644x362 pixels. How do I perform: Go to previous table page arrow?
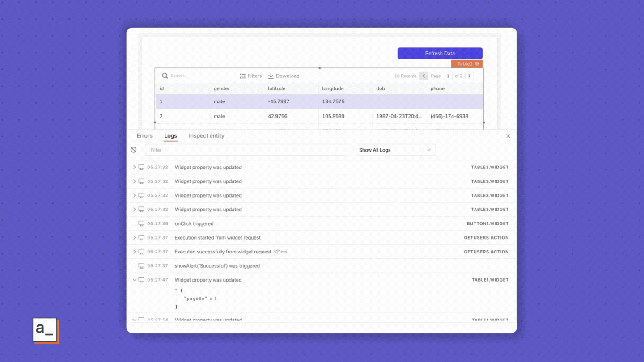pyautogui.click(x=424, y=76)
